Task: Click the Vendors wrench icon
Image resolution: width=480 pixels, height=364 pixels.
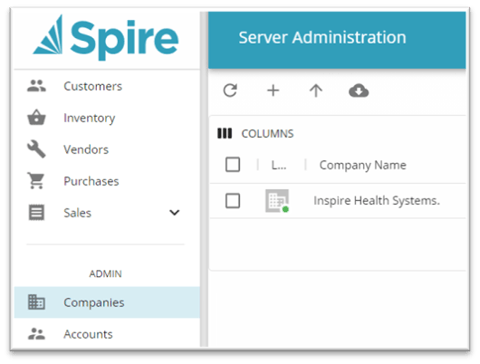Action: click(36, 149)
